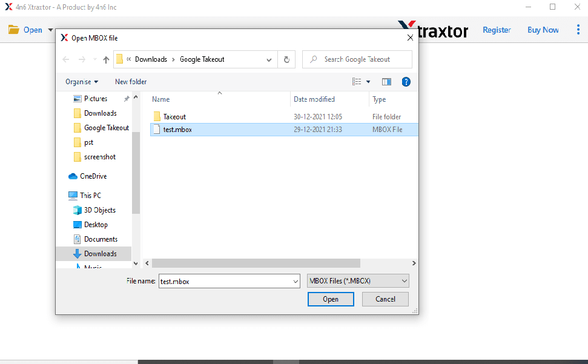Select 3D Objects in the navigation pane
This screenshot has width=588, height=364.
point(100,210)
